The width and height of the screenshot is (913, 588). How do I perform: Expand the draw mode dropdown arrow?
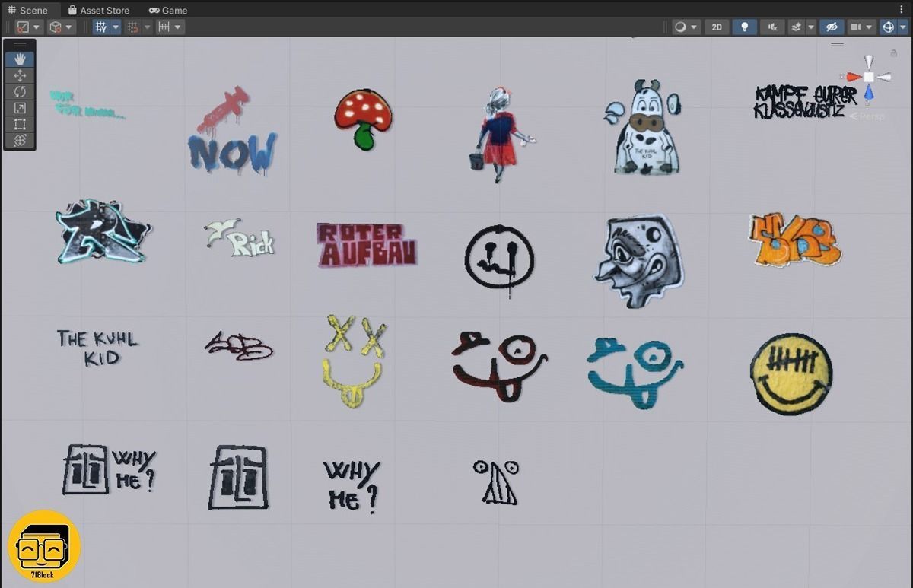[695, 27]
